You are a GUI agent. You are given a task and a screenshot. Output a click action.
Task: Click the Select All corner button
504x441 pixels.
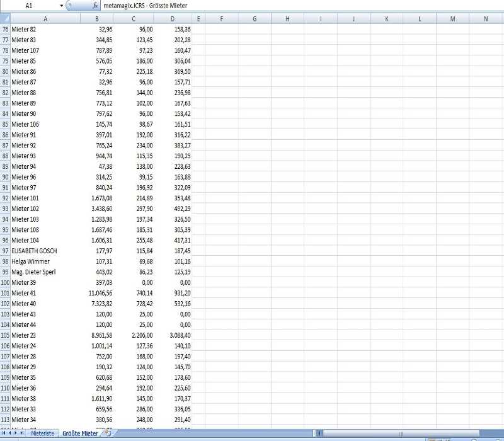[x=5, y=18]
